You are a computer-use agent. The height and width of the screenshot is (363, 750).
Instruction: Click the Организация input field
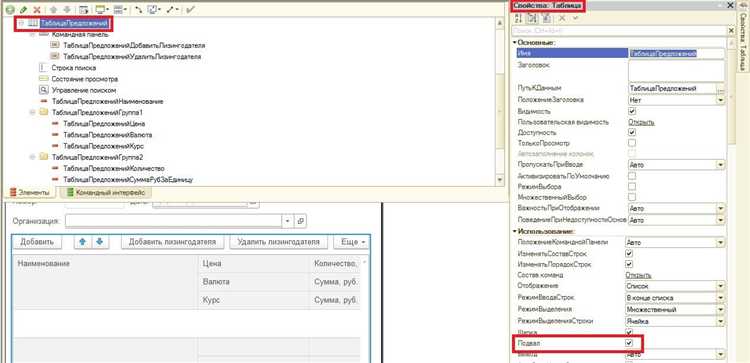(174, 221)
